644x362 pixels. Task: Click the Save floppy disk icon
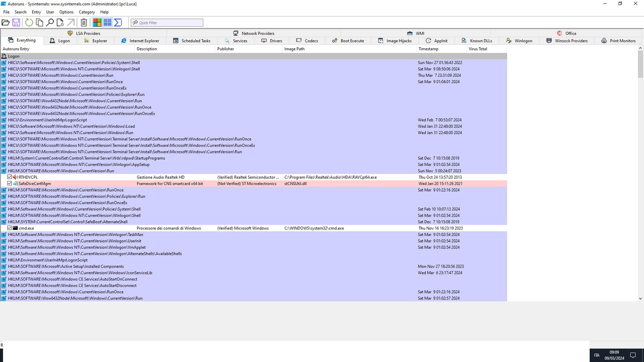(x=16, y=23)
